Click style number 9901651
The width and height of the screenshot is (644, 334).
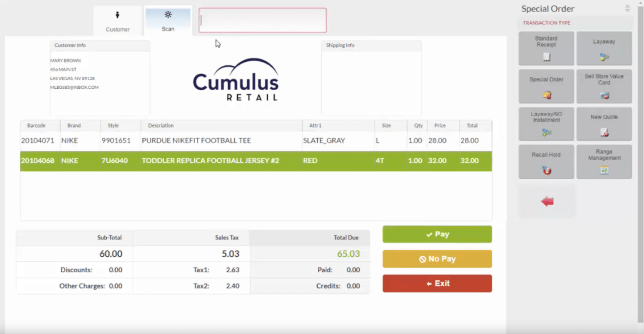coord(116,140)
